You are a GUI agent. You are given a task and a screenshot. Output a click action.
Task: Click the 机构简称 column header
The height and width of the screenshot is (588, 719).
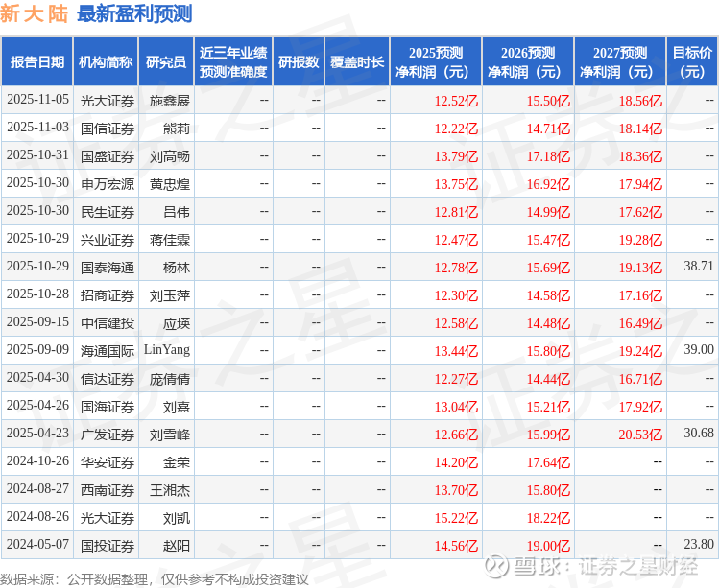106,62
